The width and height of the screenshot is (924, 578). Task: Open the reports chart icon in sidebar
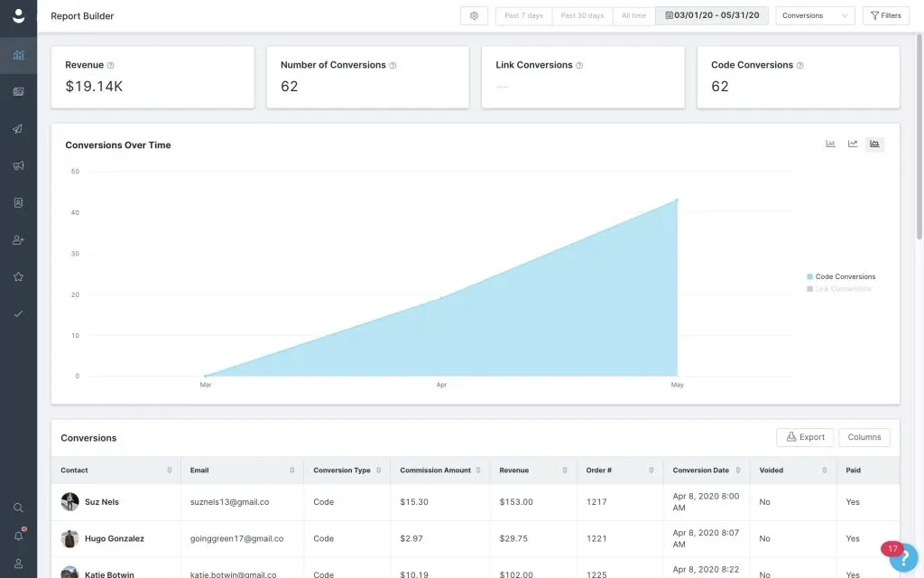point(18,55)
